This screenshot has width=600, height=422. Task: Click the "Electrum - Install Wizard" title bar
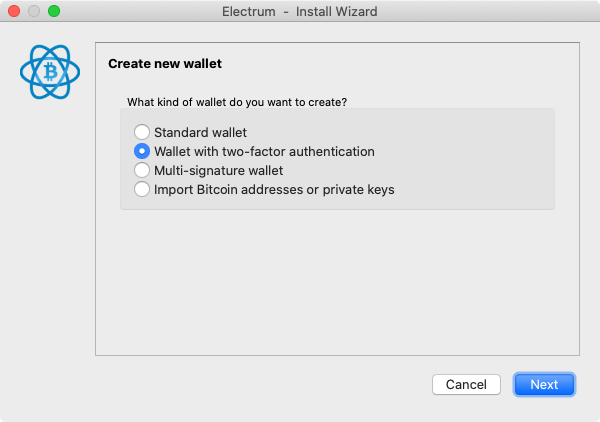300,11
